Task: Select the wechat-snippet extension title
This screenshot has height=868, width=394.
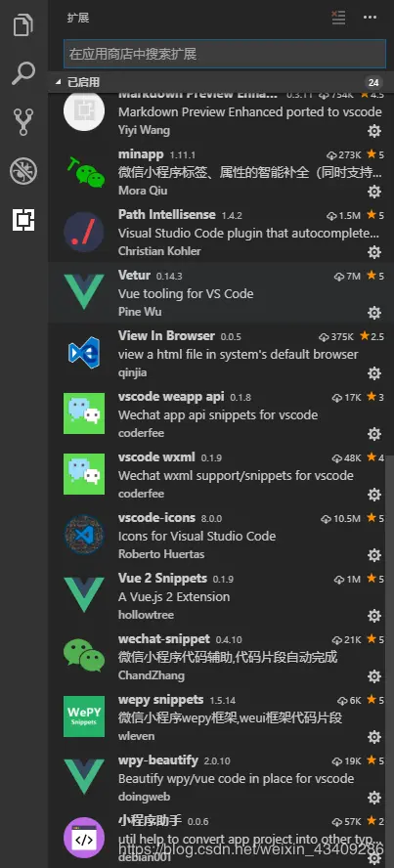Action: [x=164, y=638]
